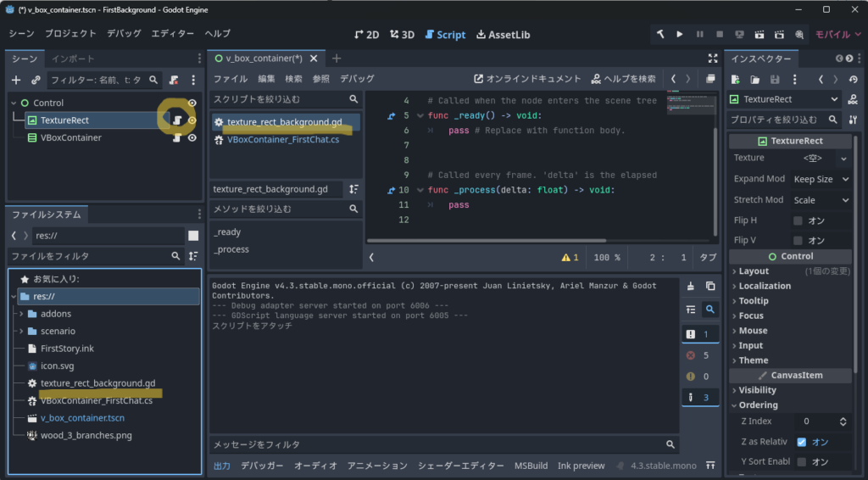The height and width of the screenshot is (480, 868).
Task: Instantiate child scene with link icon
Action: point(36,81)
